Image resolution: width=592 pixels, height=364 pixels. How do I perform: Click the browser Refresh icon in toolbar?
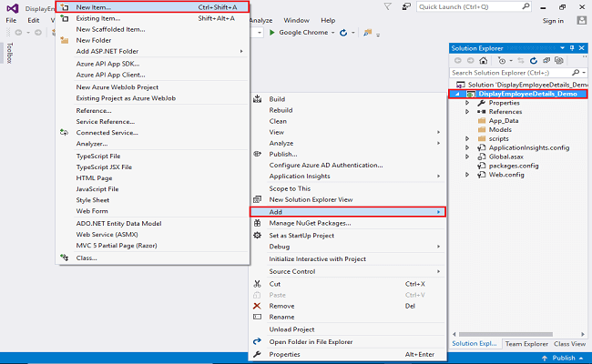point(343,33)
